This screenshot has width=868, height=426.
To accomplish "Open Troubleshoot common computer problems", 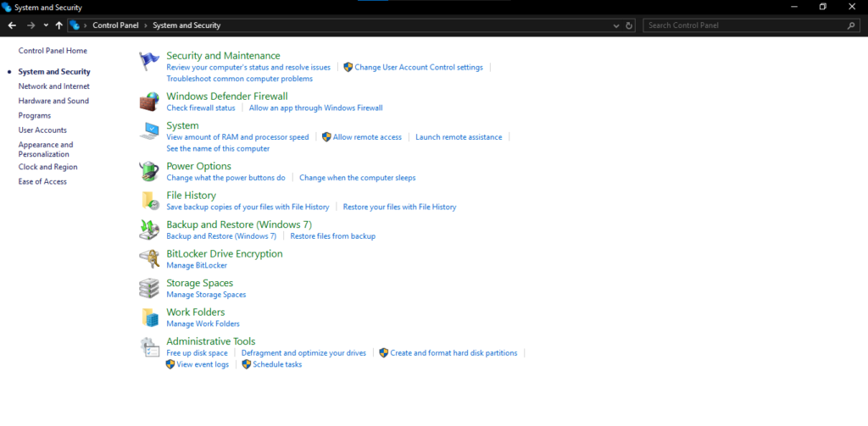I will 240,79.
